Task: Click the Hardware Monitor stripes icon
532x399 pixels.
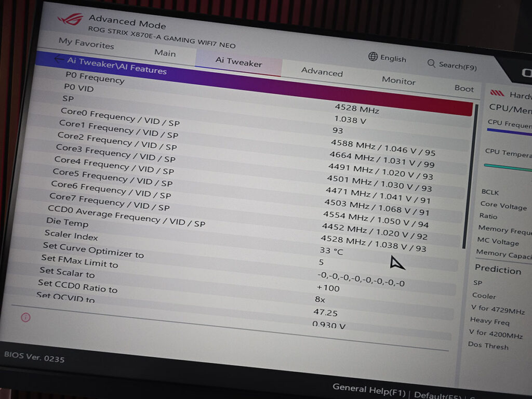Action: tap(497, 94)
